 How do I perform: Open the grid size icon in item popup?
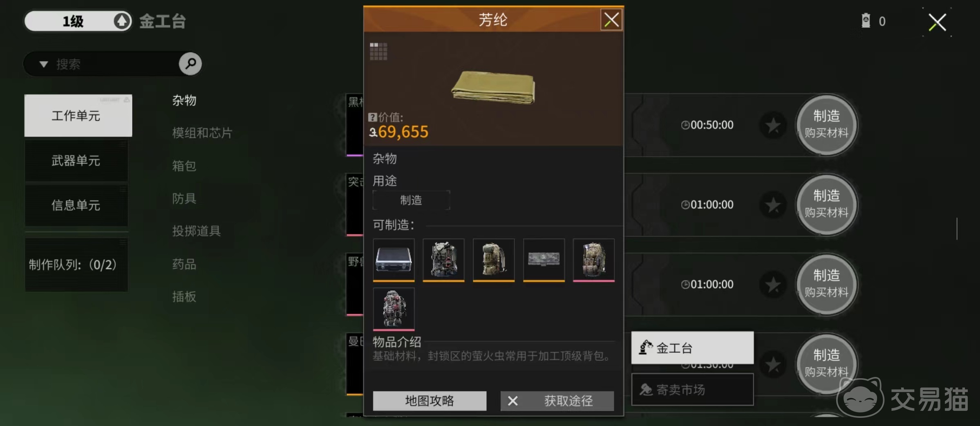coord(378,51)
